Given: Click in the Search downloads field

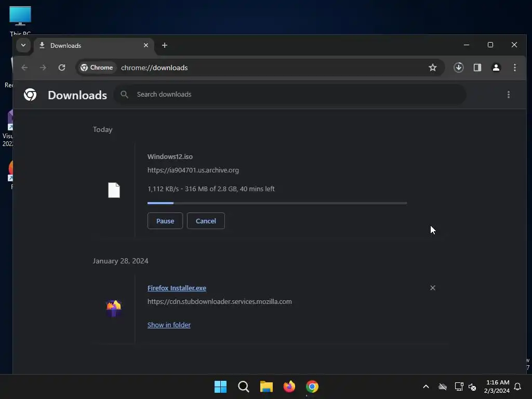Looking at the screenshot, I should [290, 95].
